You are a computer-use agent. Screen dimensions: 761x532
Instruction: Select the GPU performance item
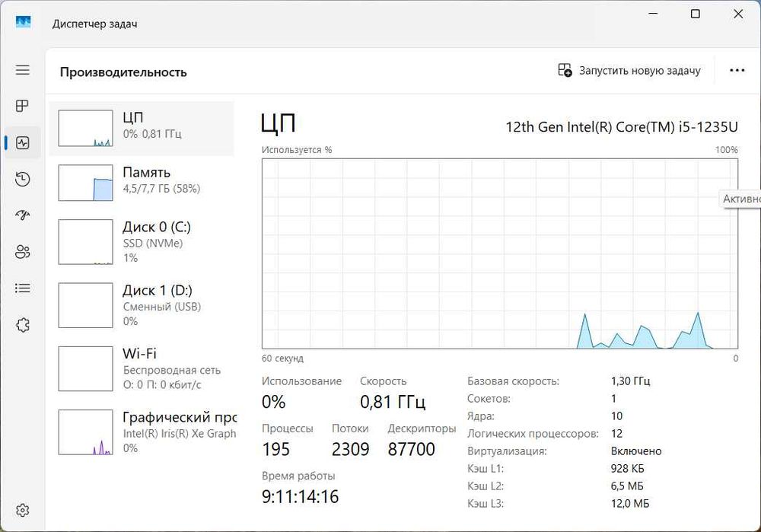pos(142,432)
